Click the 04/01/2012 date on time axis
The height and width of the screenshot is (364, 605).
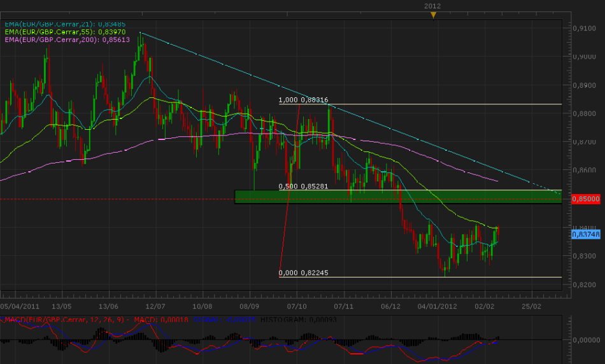coord(437,306)
